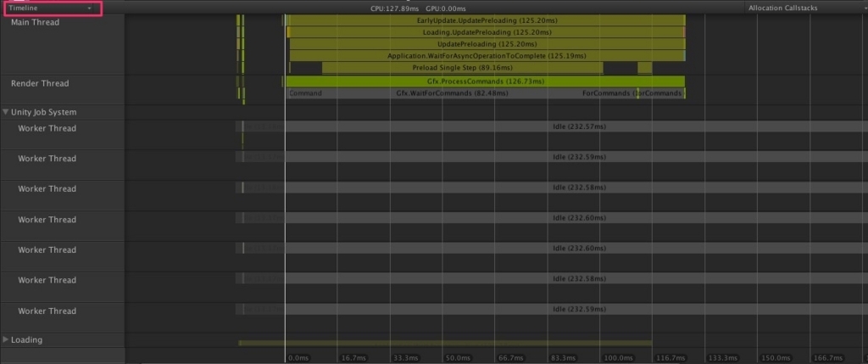Click the 50.0ms time ruler mark
Screen dimensions: 868x364
[x=456, y=358]
